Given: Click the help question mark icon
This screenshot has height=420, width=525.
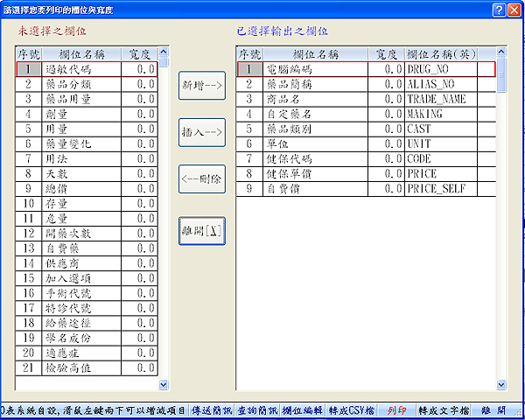Looking at the screenshot, I should tap(498, 10).
